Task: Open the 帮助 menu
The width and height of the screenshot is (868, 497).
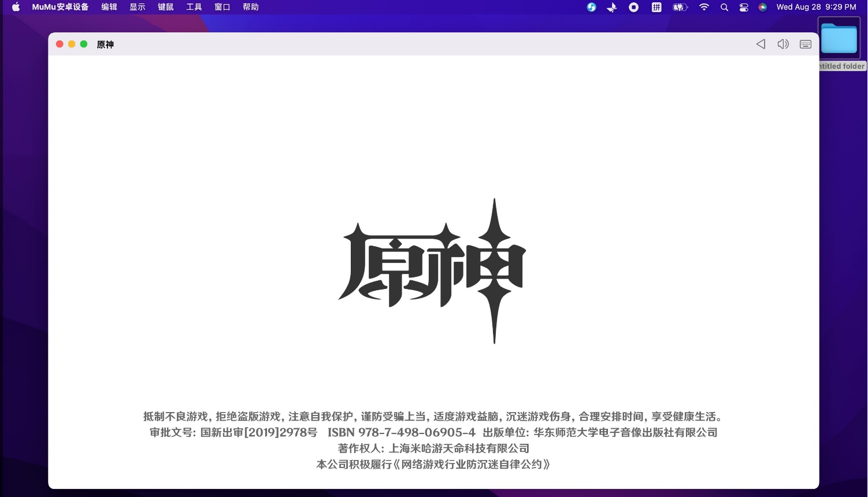Action: click(251, 7)
